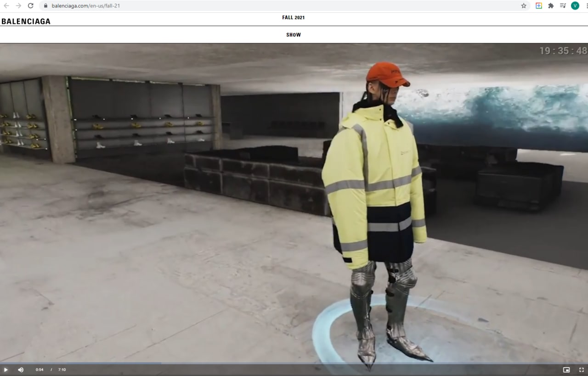
Task: Enable picture-in-picture mode
Action: [566, 369]
